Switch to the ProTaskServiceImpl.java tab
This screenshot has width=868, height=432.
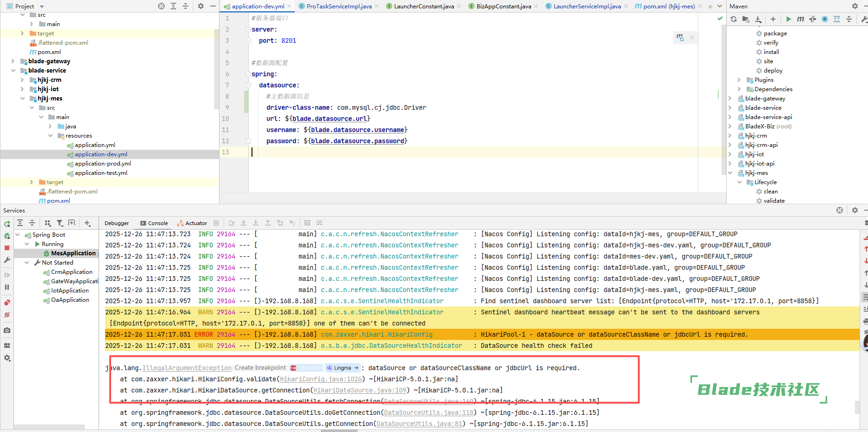(x=339, y=6)
